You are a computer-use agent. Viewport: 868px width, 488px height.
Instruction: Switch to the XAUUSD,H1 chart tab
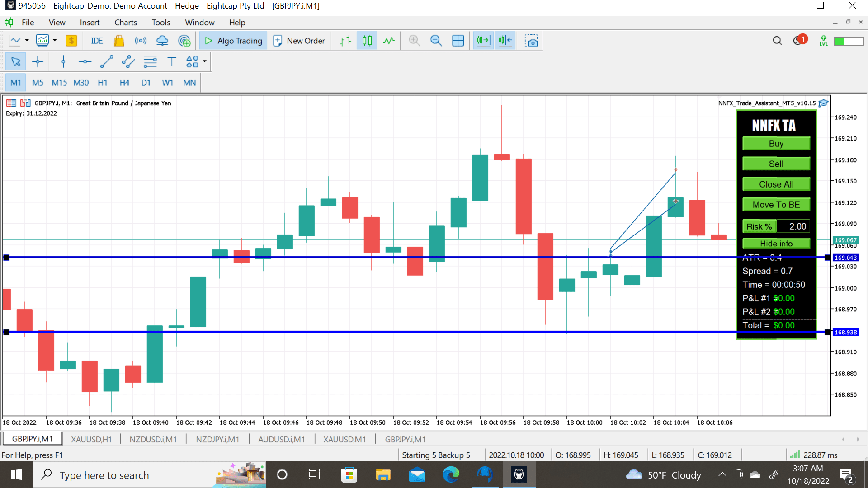[91, 439]
